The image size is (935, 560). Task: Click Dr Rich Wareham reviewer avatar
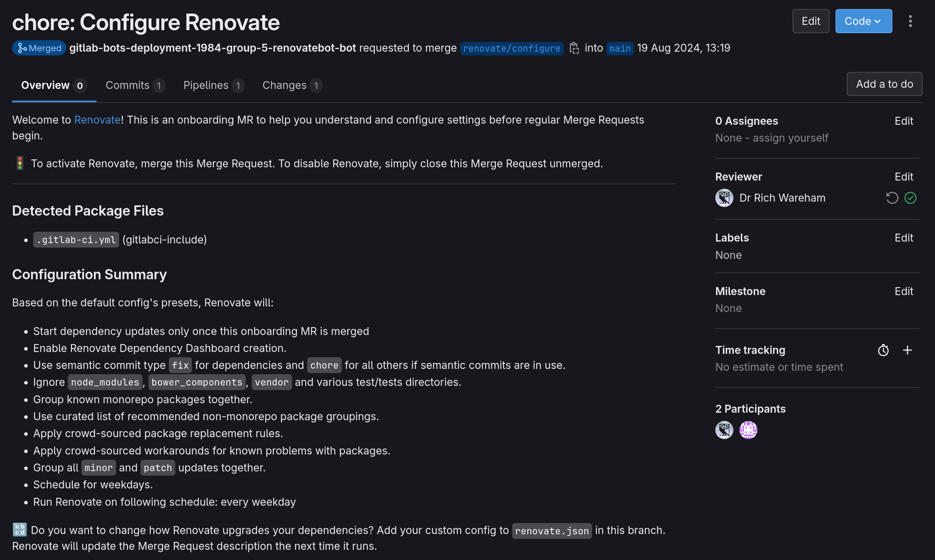[x=724, y=198]
